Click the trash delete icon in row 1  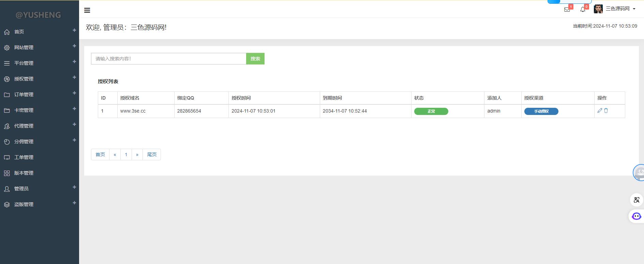(606, 111)
